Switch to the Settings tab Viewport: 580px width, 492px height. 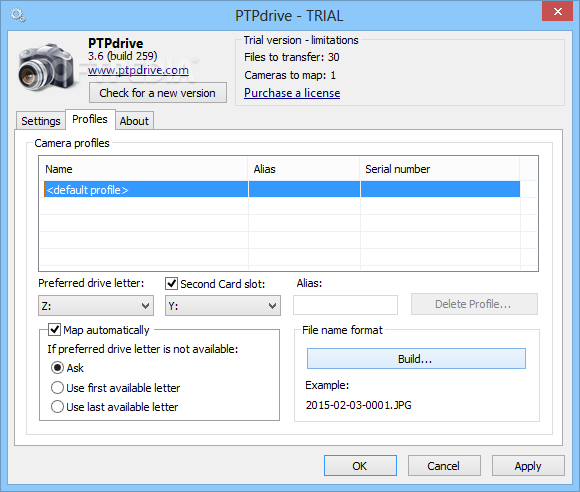pos(41,121)
